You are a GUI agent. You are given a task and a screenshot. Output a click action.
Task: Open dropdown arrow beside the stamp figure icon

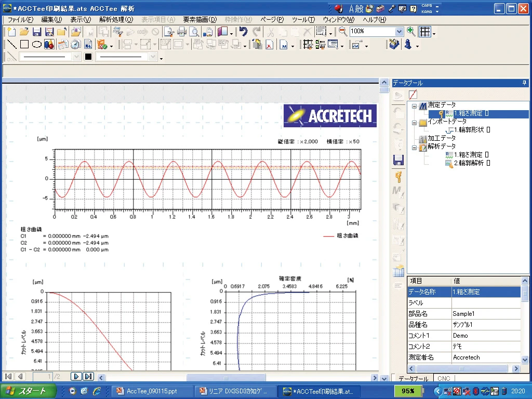(417, 46)
